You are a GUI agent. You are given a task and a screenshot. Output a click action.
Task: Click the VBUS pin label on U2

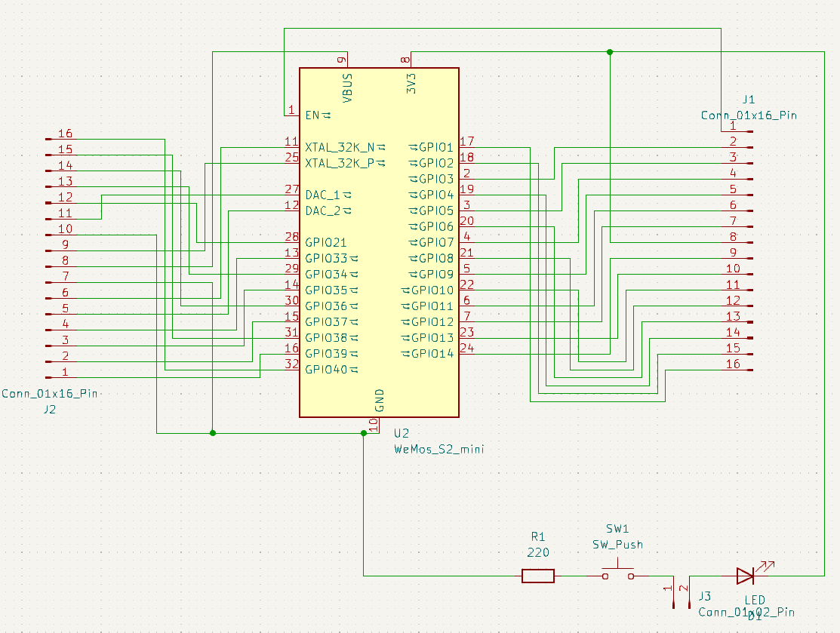347,88
